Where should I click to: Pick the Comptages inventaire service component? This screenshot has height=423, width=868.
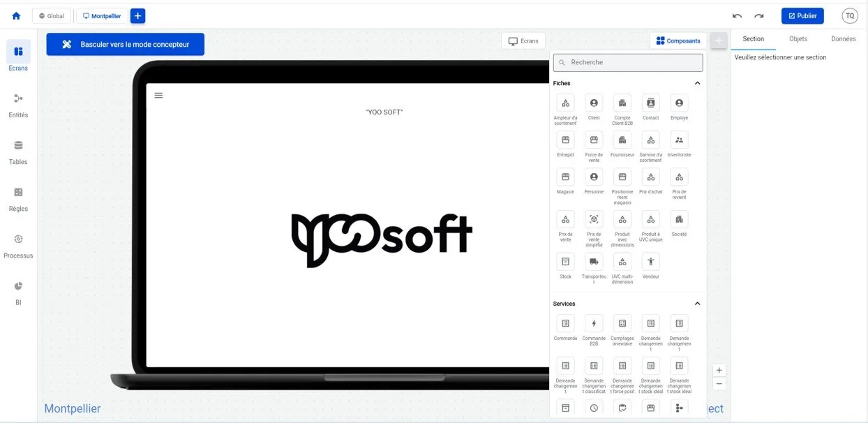[622, 331]
